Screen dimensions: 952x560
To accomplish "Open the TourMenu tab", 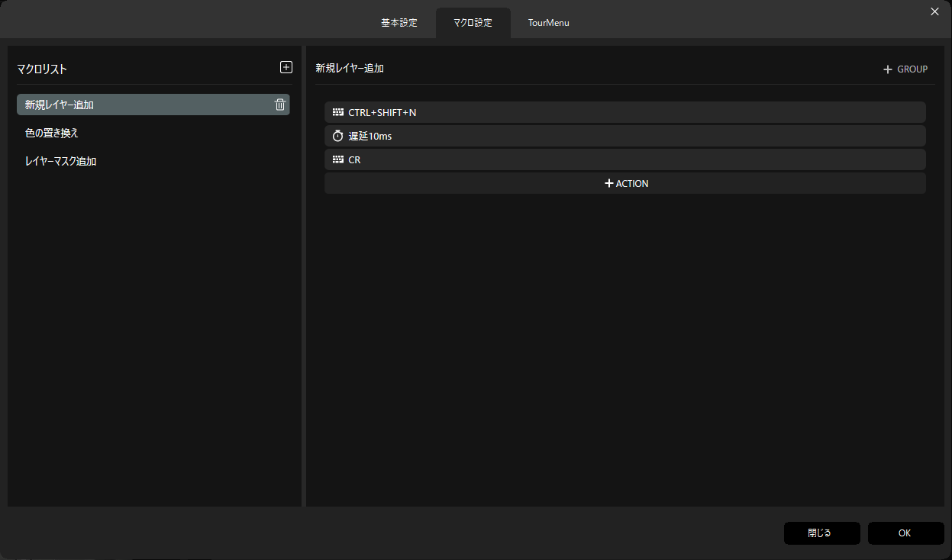I will (549, 23).
